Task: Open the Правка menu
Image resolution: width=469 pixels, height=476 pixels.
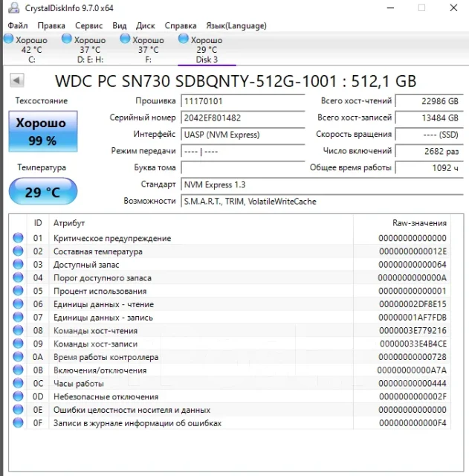Action: pos(51,26)
